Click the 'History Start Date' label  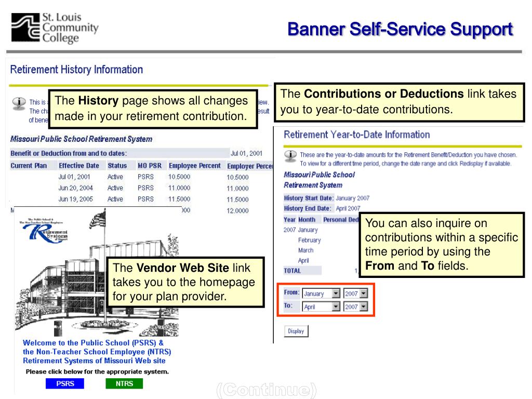coord(309,198)
